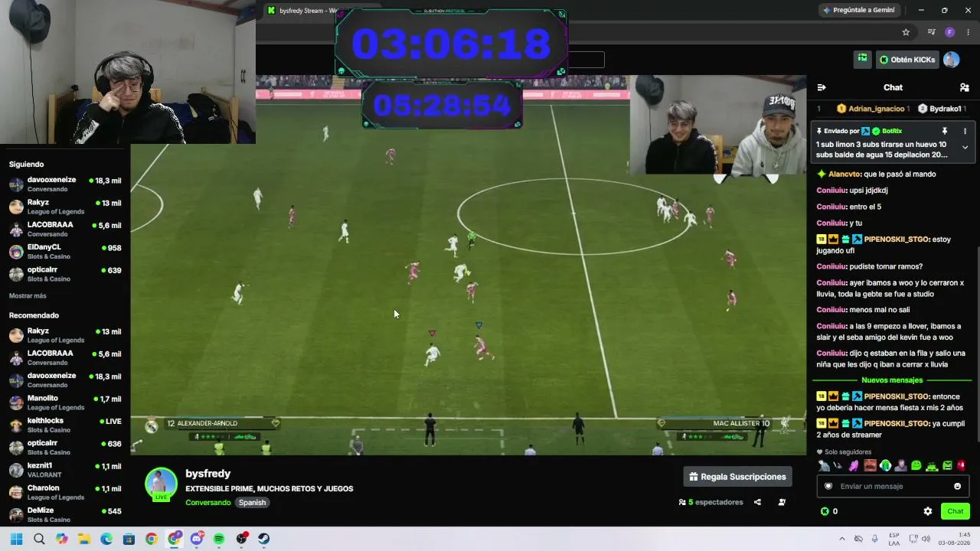Click volume icon in system tray

[926, 539]
